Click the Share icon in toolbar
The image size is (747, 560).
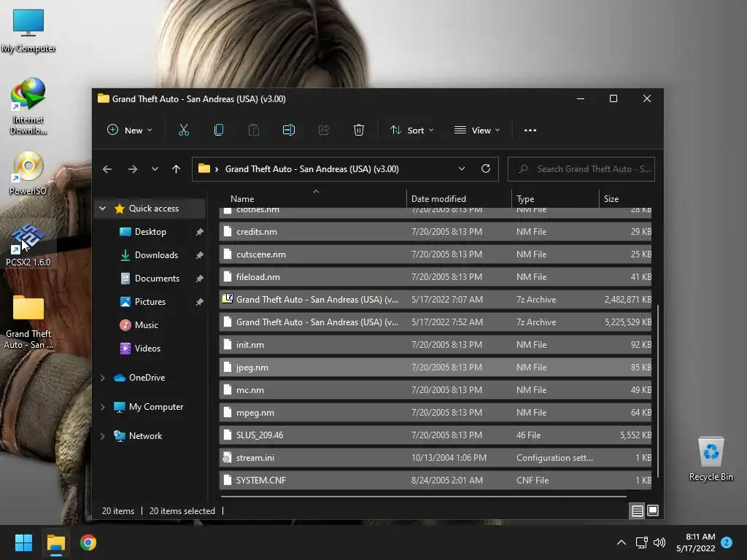[x=323, y=130]
